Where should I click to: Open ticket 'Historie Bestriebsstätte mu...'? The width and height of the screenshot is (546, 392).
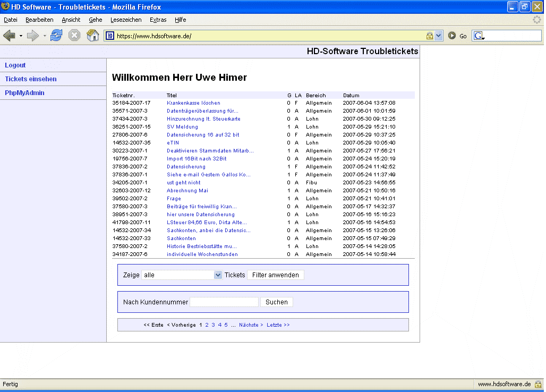[202, 246]
